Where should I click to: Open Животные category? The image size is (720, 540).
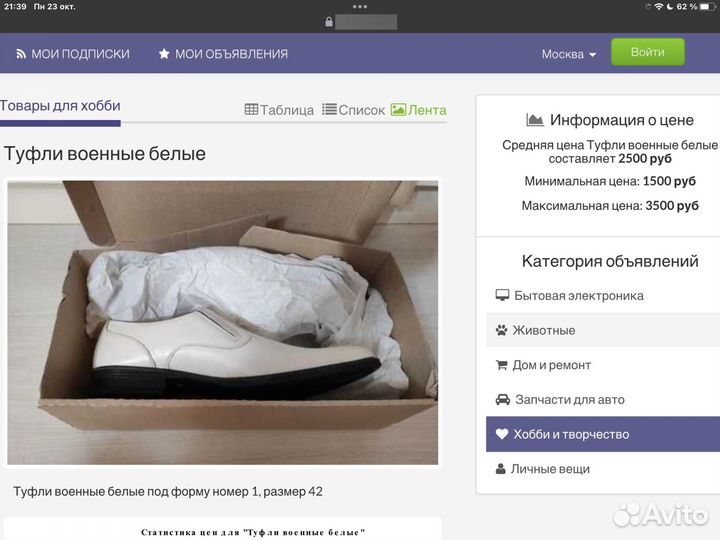[603, 330]
